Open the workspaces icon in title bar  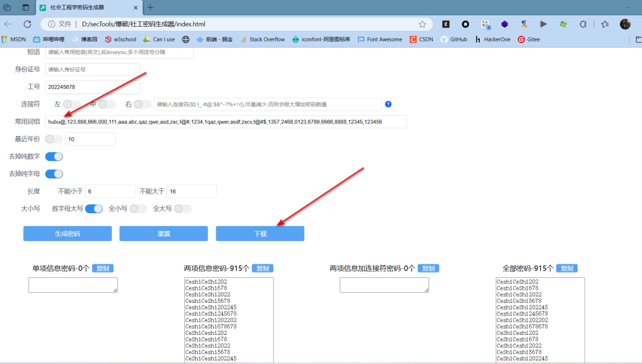click(x=7, y=7)
